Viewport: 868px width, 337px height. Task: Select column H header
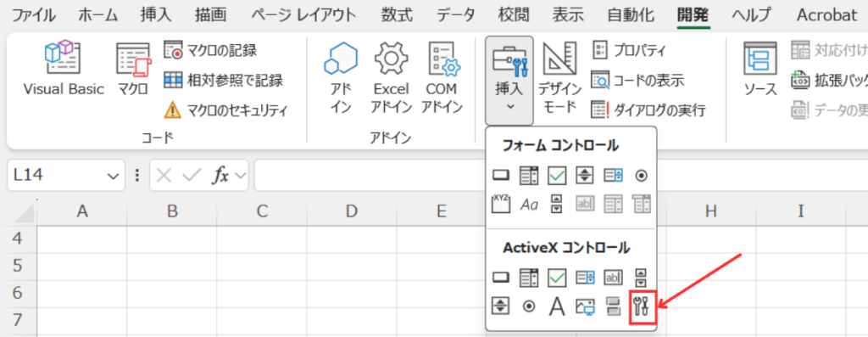pos(711,211)
